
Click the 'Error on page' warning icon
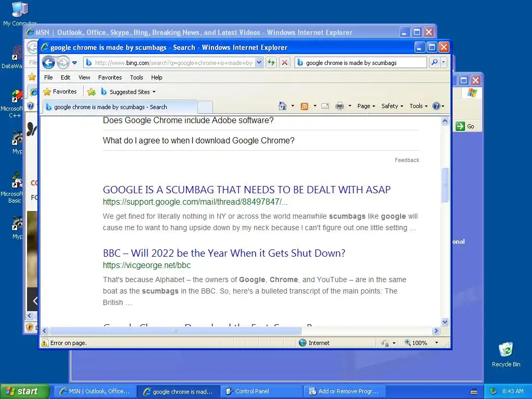pos(45,343)
